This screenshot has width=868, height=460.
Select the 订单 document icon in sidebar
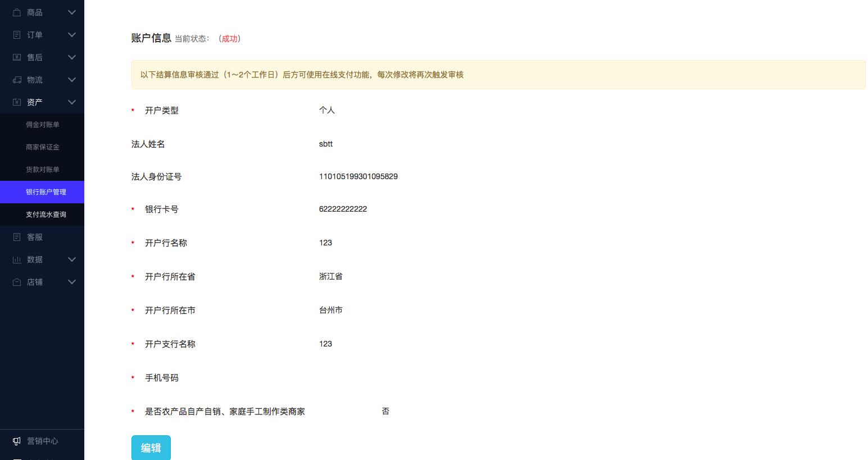tap(17, 34)
